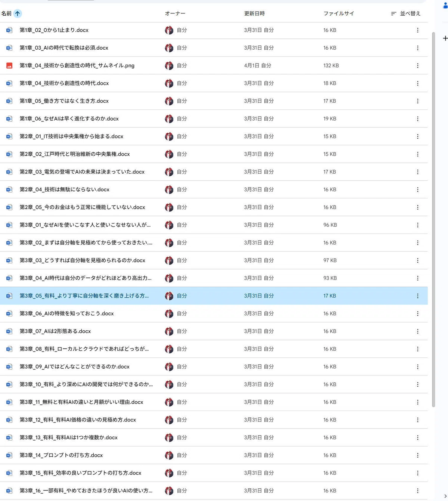Click the image file icon of サムネイル.png

(9, 66)
